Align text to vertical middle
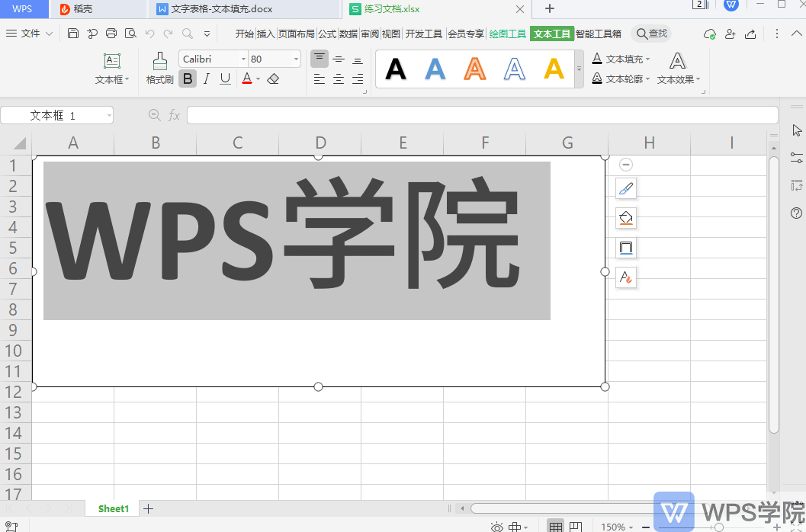This screenshot has height=532, width=806. coord(339,59)
